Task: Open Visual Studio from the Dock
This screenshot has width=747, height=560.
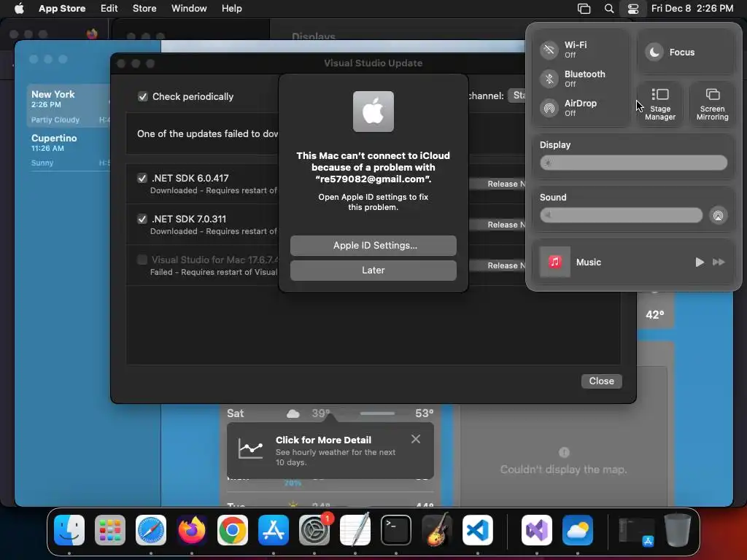Action: (537, 530)
